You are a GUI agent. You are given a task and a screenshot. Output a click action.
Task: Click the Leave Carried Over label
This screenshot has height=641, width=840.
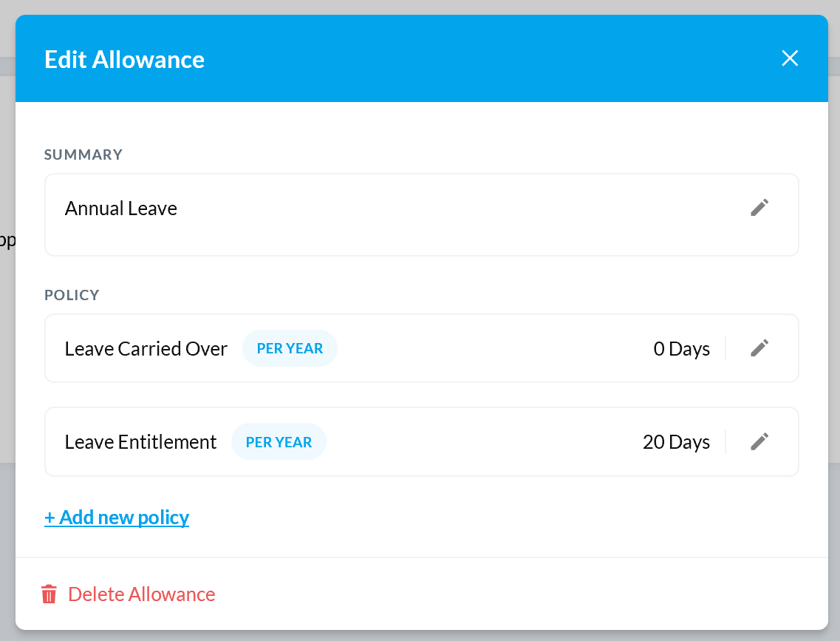coord(146,349)
